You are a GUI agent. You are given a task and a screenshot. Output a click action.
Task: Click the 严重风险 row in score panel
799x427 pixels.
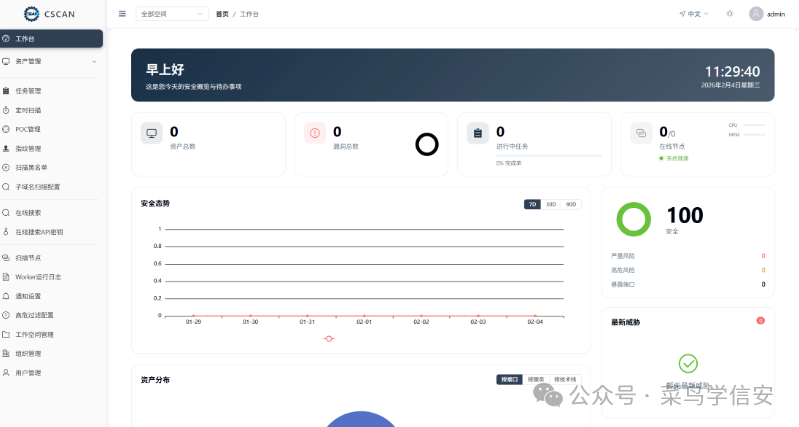pos(688,256)
